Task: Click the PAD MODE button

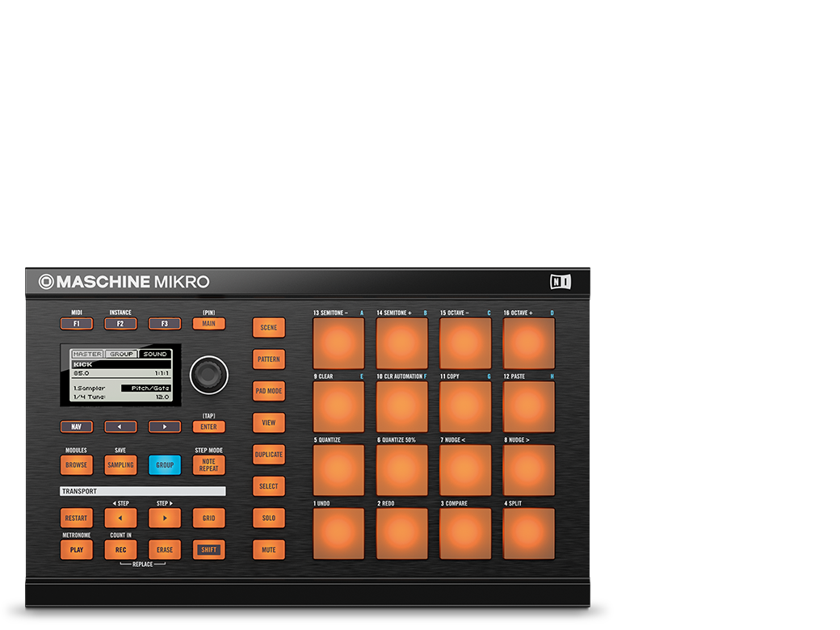Action: click(269, 391)
